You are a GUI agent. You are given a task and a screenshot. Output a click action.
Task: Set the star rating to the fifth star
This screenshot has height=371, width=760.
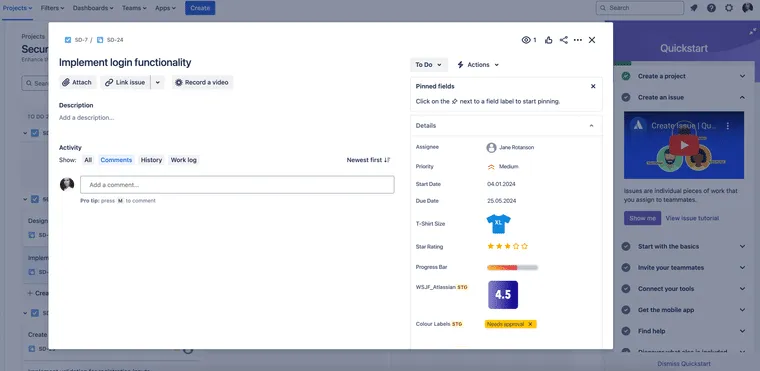point(524,246)
